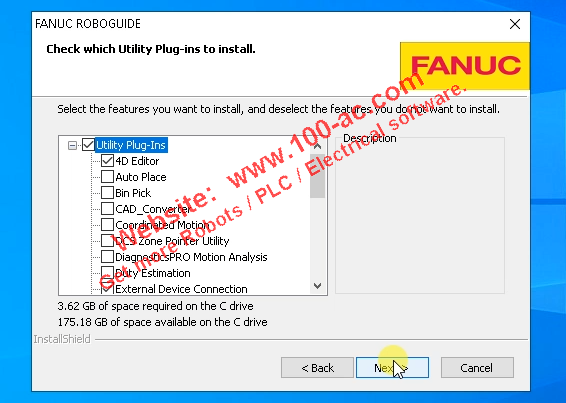The width and height of the screenshot is (566, 403).
Task: Check the Bin Pick plug-in
Action: (x=108, y=193)
